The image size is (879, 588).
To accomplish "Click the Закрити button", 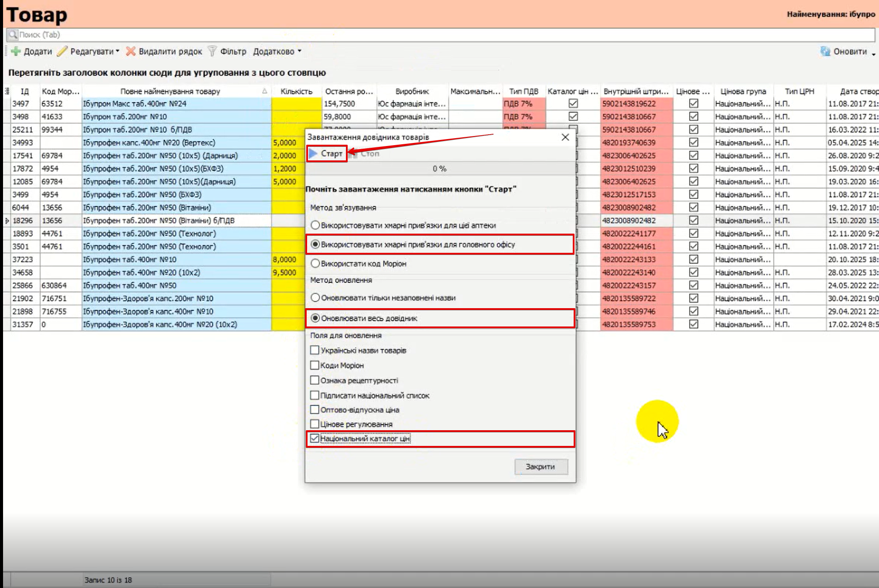I will 540,466.
